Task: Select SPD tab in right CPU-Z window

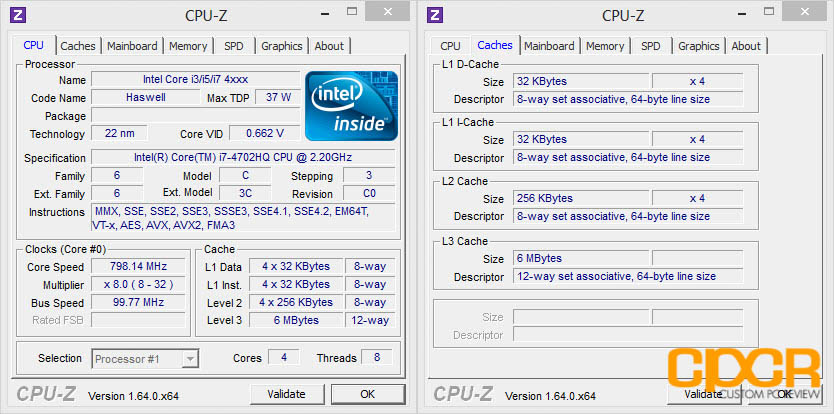Action: [x=650, y=46]
